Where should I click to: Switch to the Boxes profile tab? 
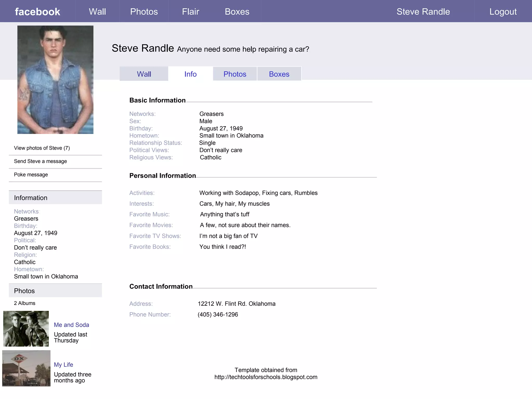[279, 74]
